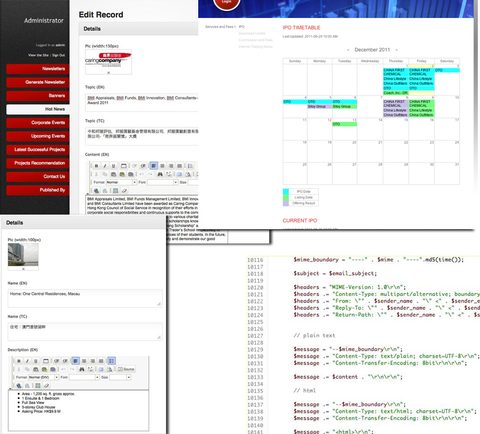Click the binoculars Find icon in Description (EN) editor
This screenshot has width=480, height=434.
tap(82, 369)
